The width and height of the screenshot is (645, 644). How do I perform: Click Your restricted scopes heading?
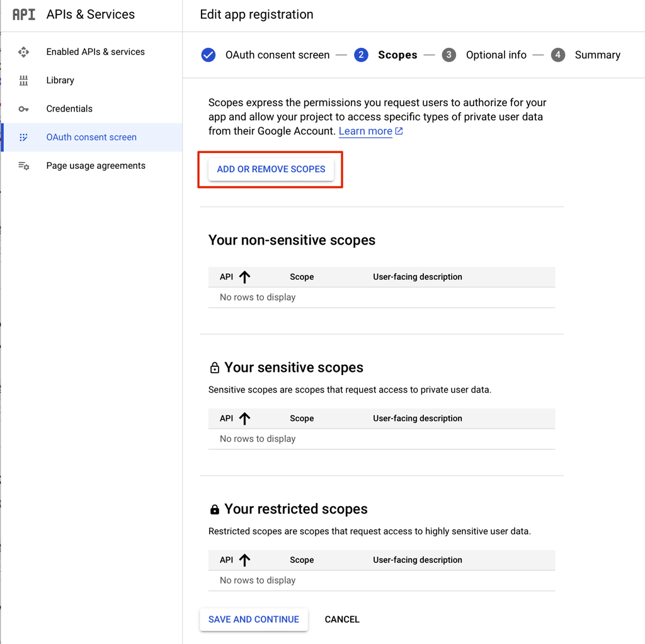point(296,509)
